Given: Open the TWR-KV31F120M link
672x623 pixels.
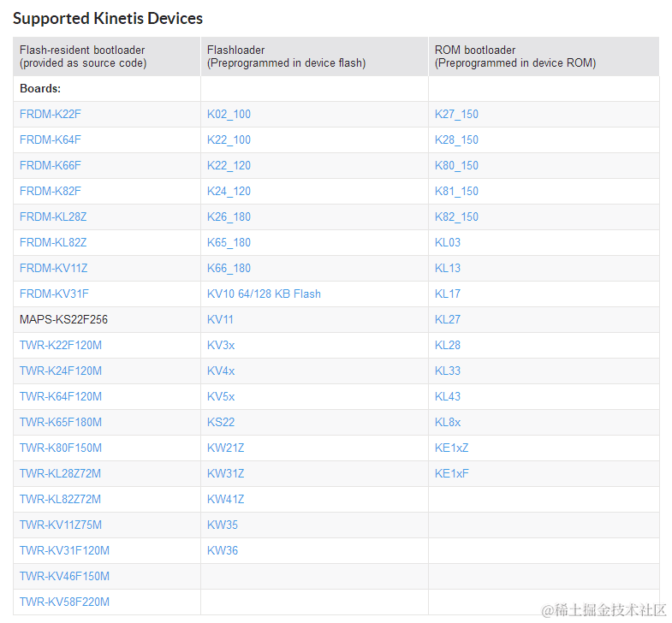Looking at the screenshot, I should [64, 551].
